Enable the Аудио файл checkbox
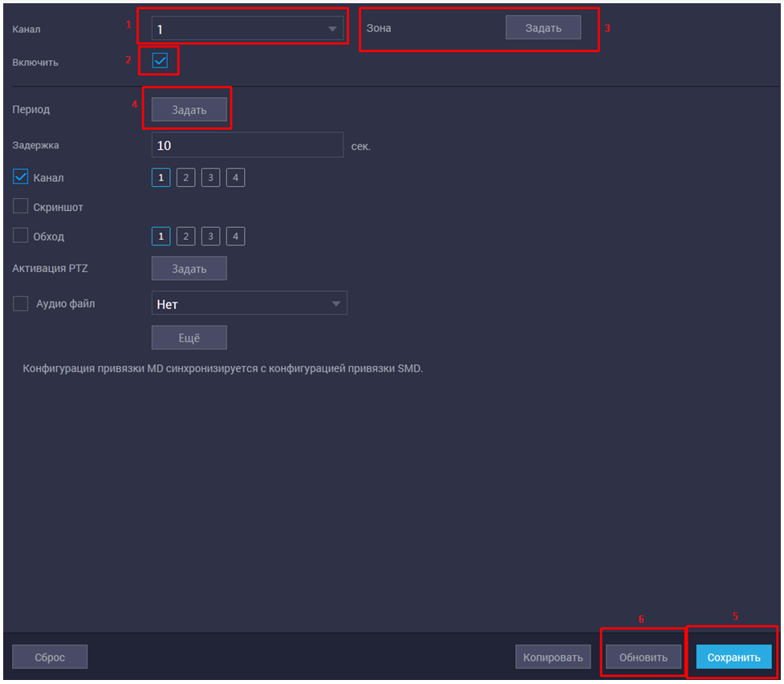Screen dimensions: 784x684 coord(21,303)
